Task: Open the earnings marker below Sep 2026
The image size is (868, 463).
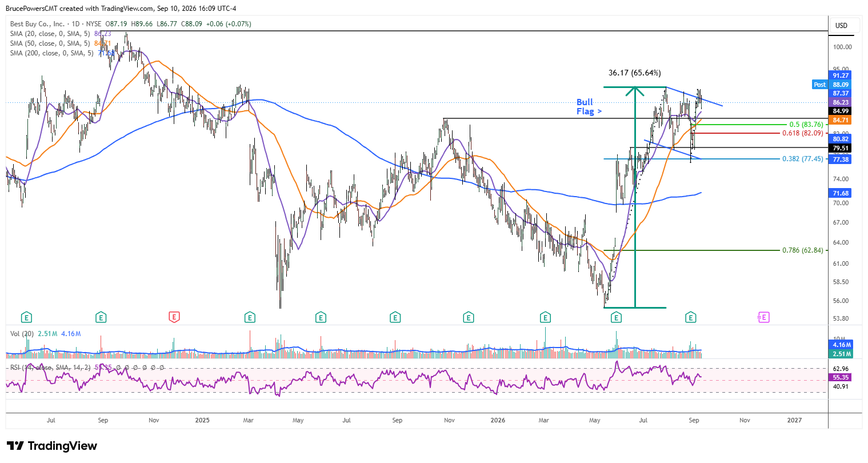Action: [x=691, y=317]
